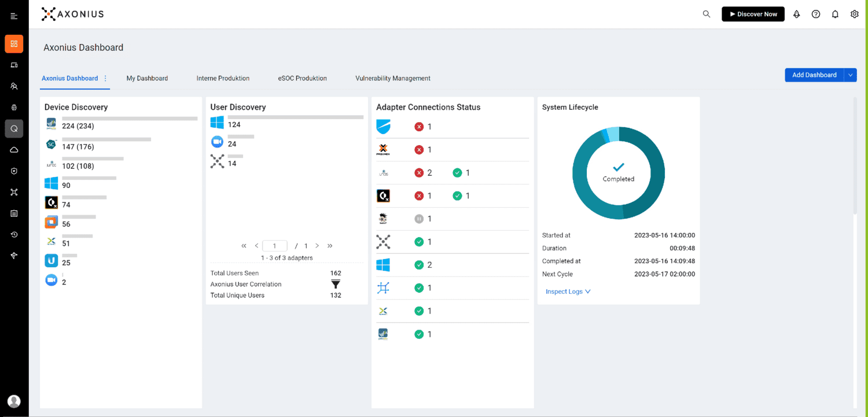Open the bug-shaped Vulnerabilities sidebar icon
The width and height of the screenshot is (868, 417).
(x=14, y=107)
